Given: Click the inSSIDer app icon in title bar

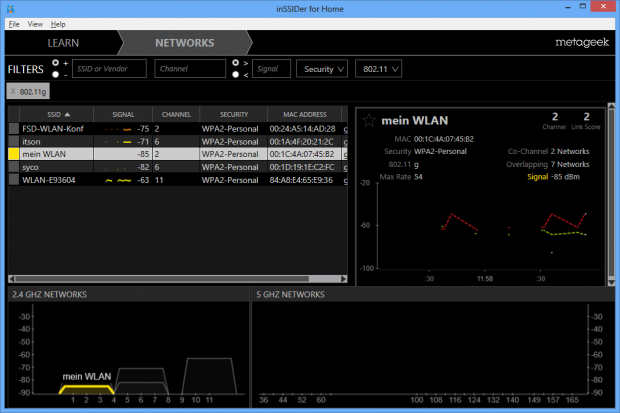Looking at the screenshot, I should coord(11,8).
